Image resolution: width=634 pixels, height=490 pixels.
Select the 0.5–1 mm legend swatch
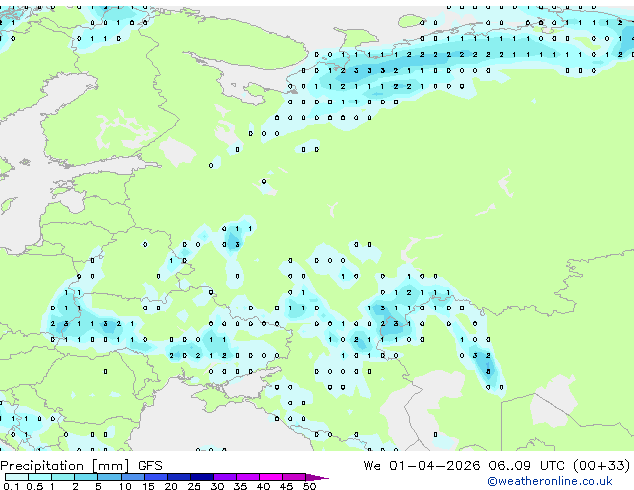[x=40, y=477]
